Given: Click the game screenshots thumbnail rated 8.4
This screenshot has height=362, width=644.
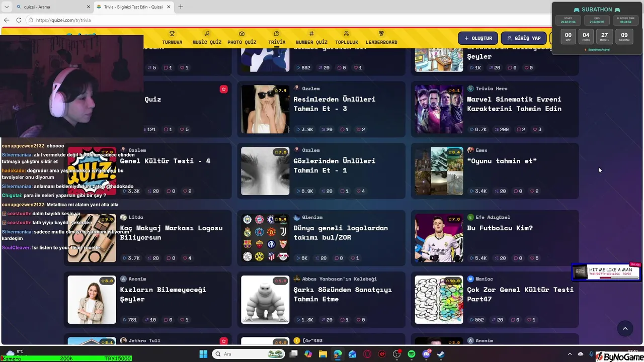Looking at the screenshot, I should pos(439,171).
